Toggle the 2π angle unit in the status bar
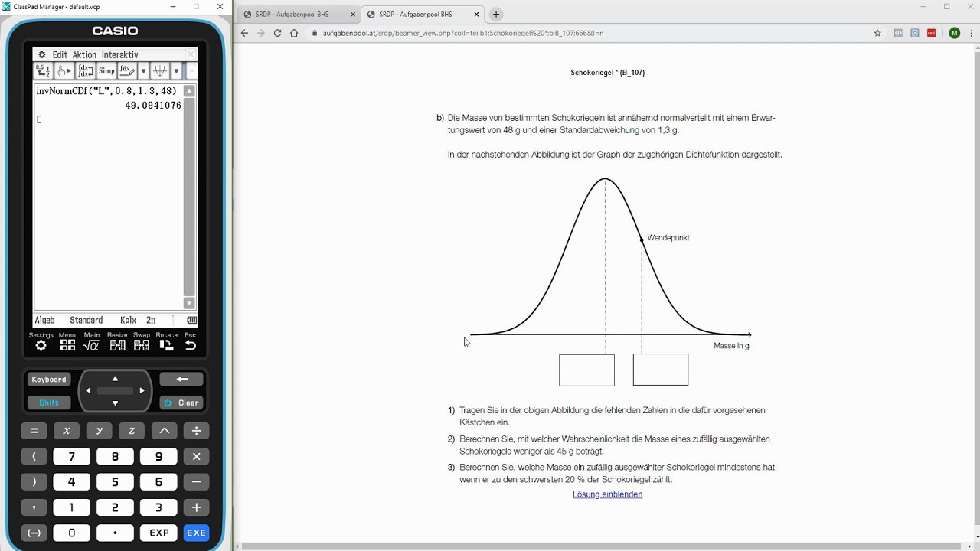The height and width of the screenshot is (551, 980). (151, 320)
